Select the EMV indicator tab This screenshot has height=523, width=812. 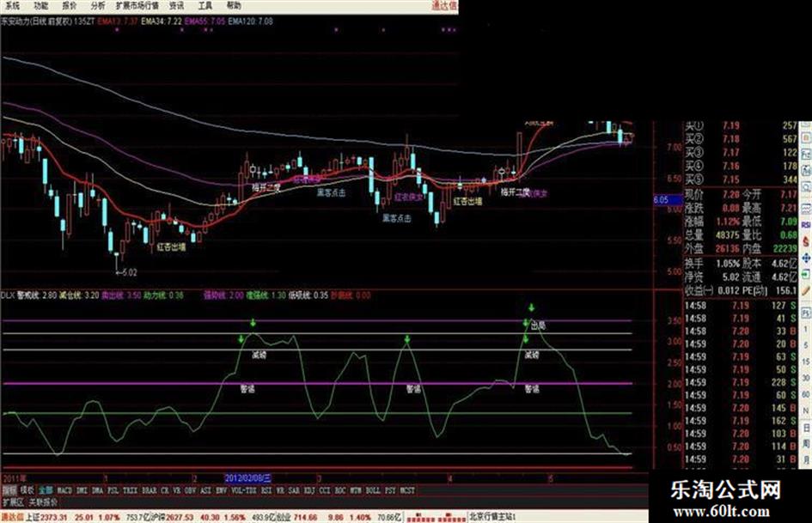[221, 490]
